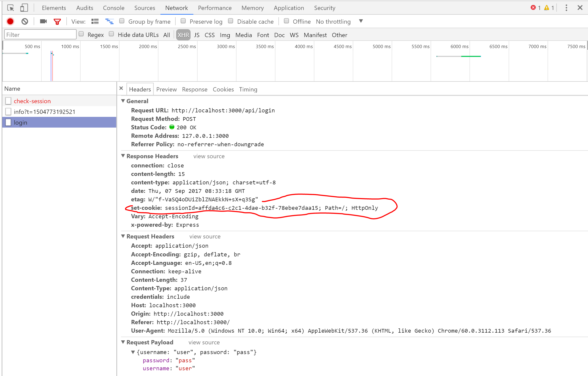Toggle the red filter funnel icon
Screen dimensions: 588x376
point(57,22)
